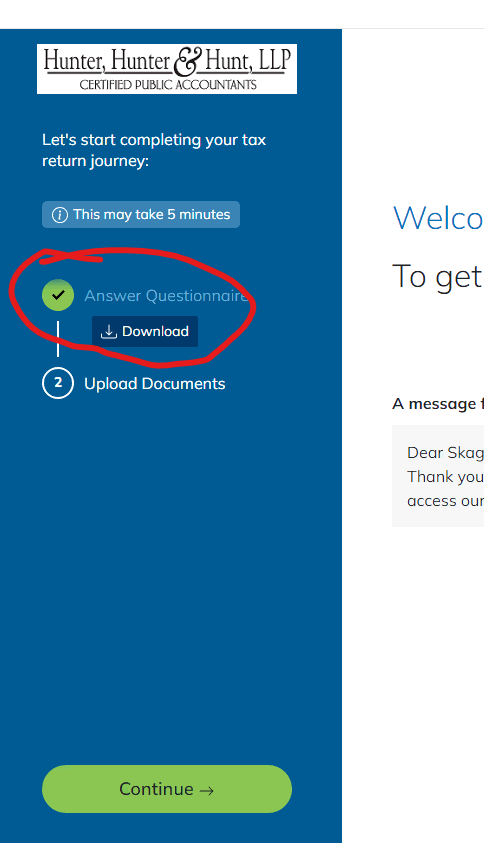Click the Hunter, Hunter & Hunt LLP logo
Image resolution: width=484 pixels, height=843 pixels.
(x=167, y=69)
